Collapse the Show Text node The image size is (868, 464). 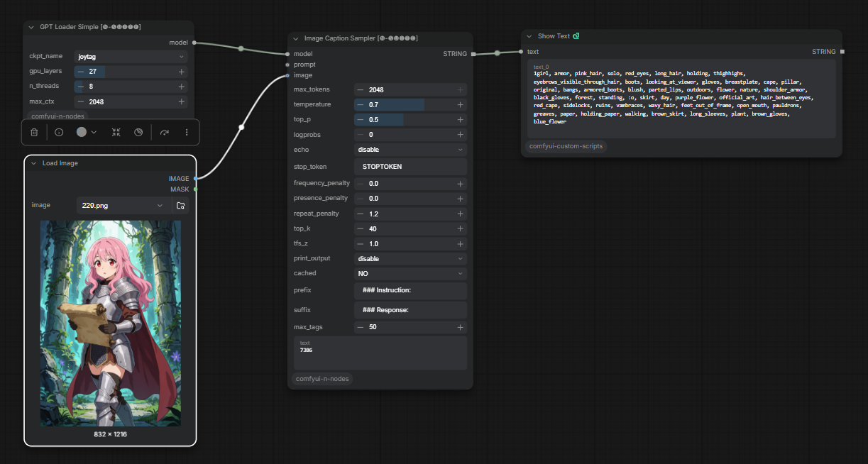(x=529, y=36)
